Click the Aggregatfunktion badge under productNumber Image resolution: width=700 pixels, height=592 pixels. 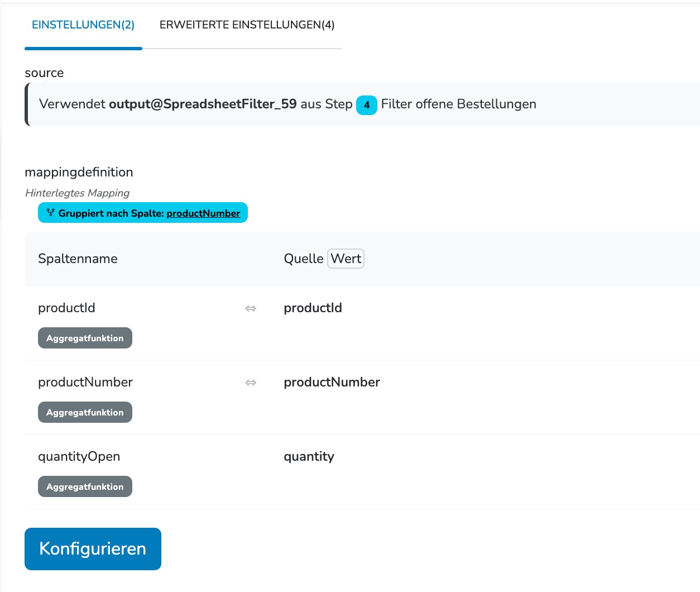[x=85, y=412]
